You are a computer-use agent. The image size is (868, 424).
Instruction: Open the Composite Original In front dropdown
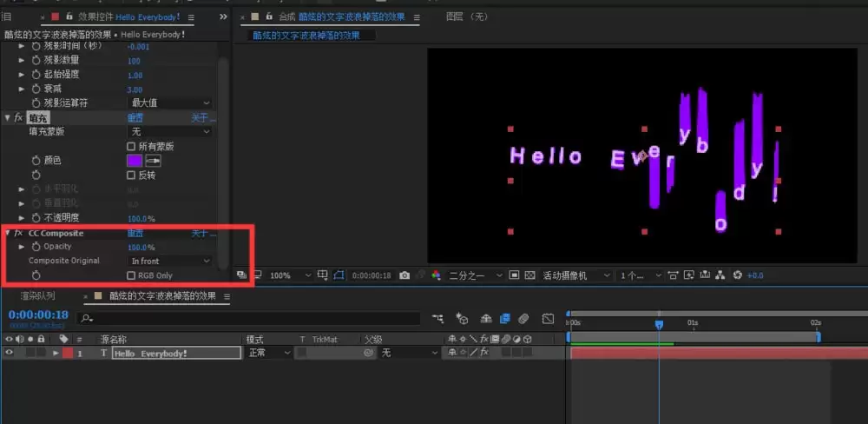point(170,261)
